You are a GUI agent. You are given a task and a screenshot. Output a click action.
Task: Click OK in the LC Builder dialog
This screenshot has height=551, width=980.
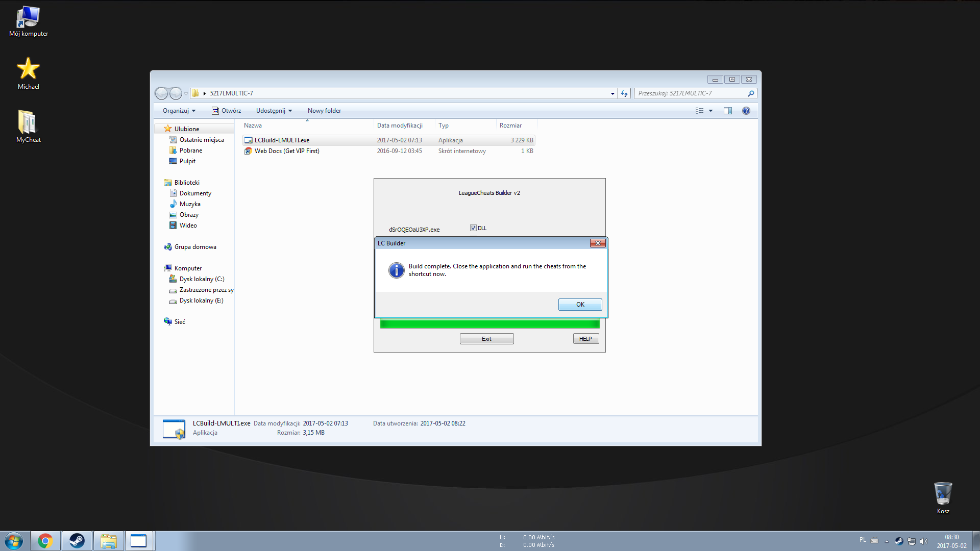(580, 305)
